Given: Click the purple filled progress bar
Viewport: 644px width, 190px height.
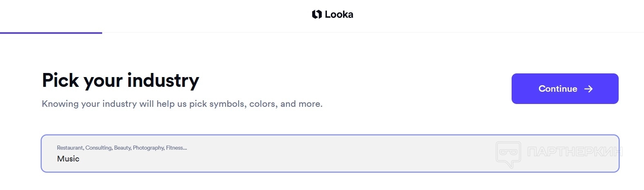Looking at the screenshot, I should tap(51, 33).
